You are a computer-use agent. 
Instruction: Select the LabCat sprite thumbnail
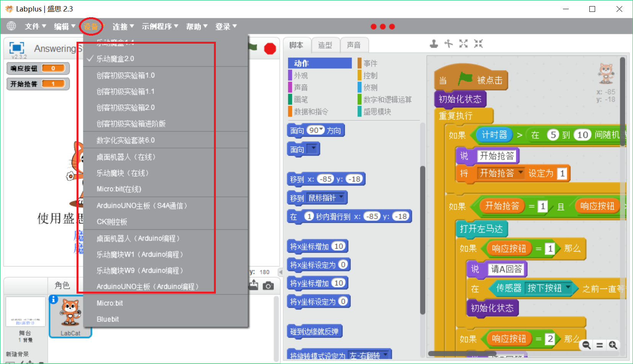click(70, 317)
